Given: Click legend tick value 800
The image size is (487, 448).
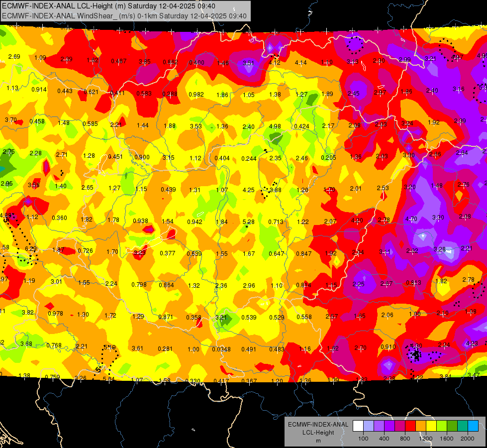Looking at the screenshot, I should pyautogui.click(x=405, y=439).
